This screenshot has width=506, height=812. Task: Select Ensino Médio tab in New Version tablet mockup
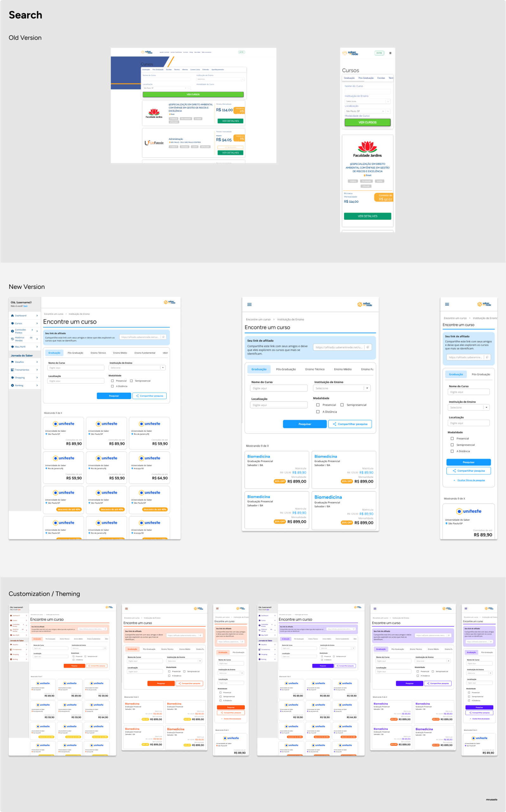click(x=343, y=369)
